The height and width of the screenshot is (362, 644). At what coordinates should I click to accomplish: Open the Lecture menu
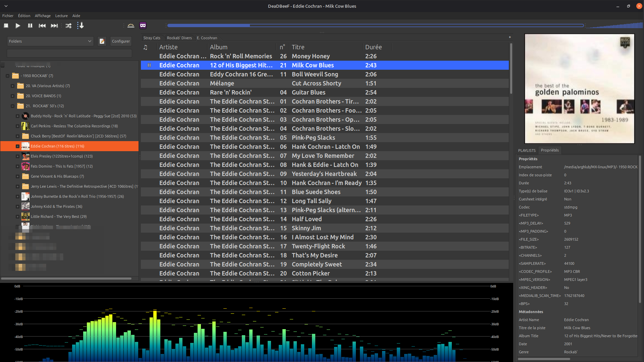click(x=61, y=16)
